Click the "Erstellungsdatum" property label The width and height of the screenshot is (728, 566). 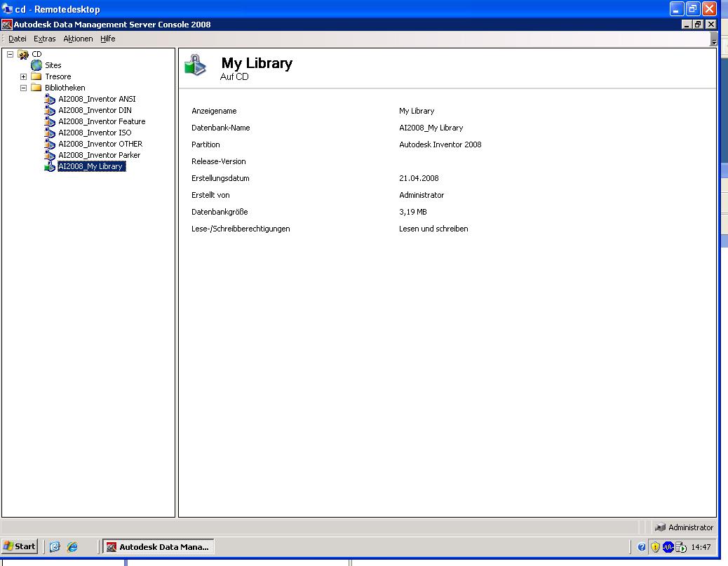click(220, 178)
